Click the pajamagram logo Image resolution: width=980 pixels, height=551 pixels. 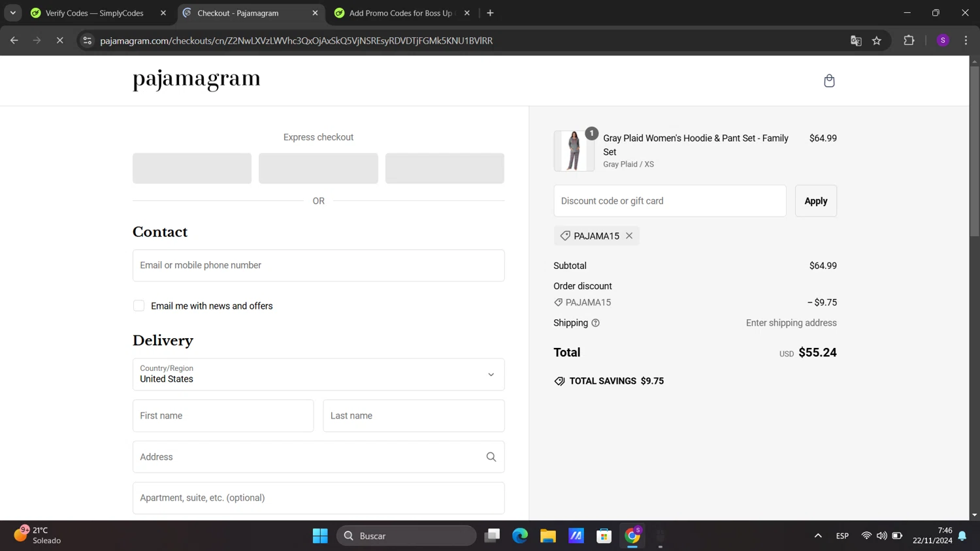[x=197, y=80]
